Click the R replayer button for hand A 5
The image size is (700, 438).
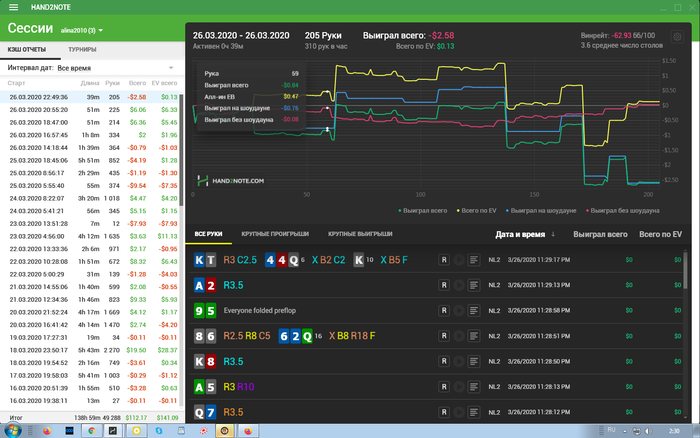point(444,387)
